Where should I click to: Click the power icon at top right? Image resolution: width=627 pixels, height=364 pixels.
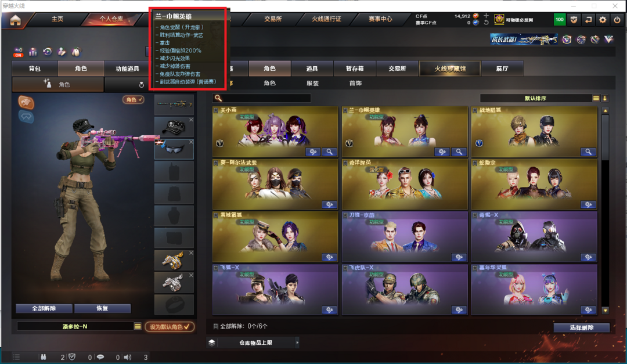pos(617,20)
